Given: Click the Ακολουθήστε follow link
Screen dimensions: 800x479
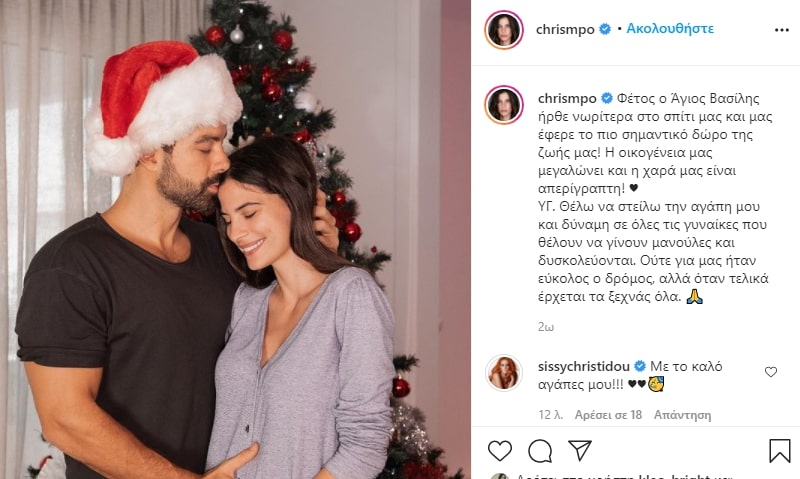Looking at the screenshot, I should 670,29.
